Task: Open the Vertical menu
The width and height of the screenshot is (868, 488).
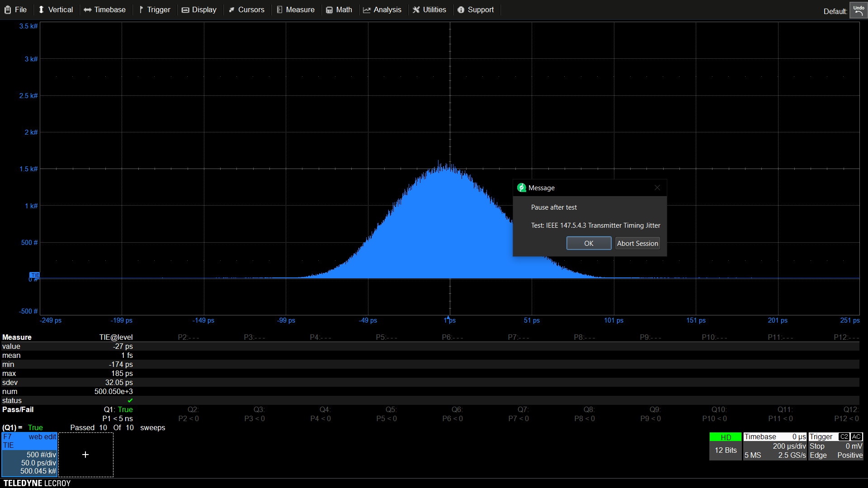Action: click(x=56, y=9)
